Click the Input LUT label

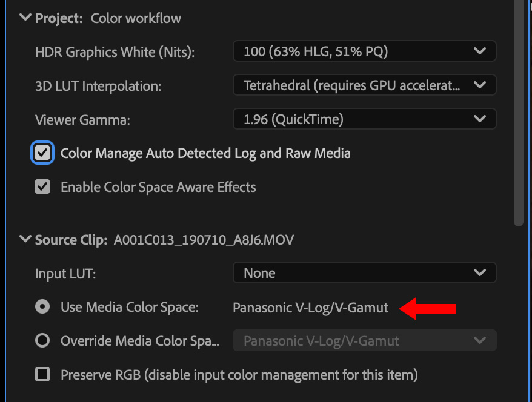coord(65,274)
